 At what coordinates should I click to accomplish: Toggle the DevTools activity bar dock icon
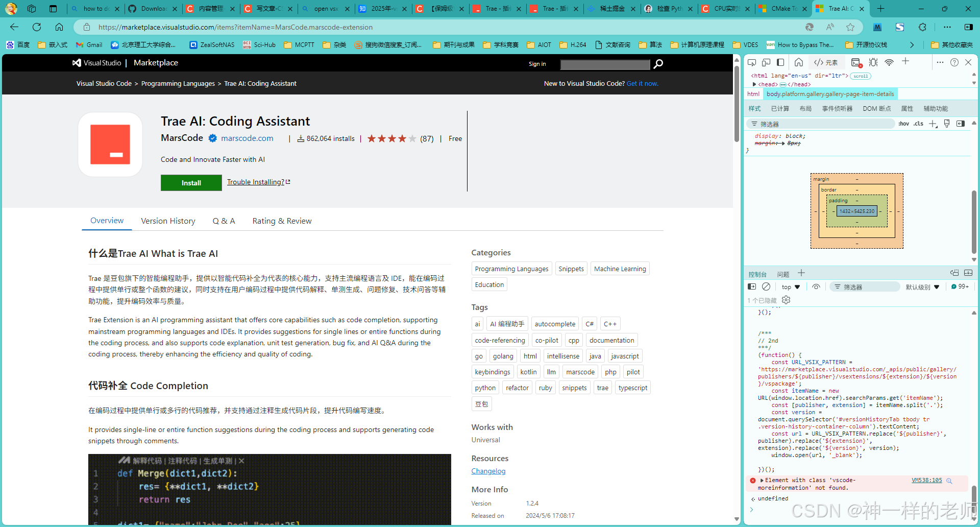click(x=780, y=62)
